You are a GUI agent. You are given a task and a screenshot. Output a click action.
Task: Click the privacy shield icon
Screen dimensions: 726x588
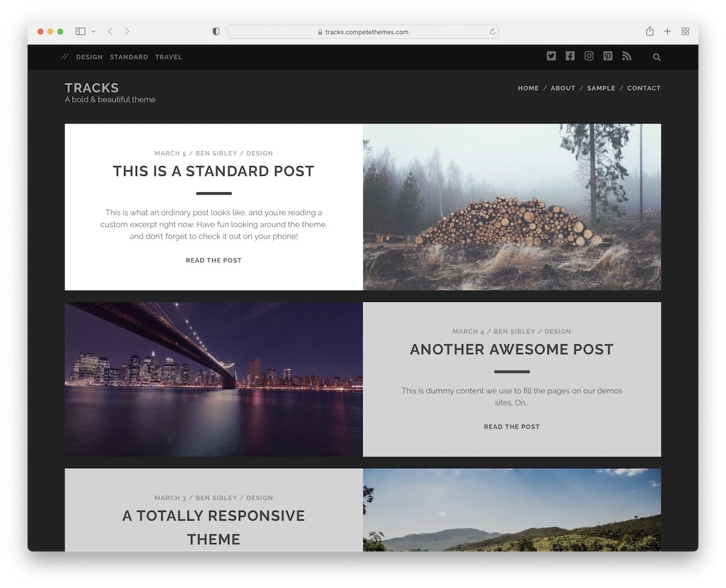216,31
